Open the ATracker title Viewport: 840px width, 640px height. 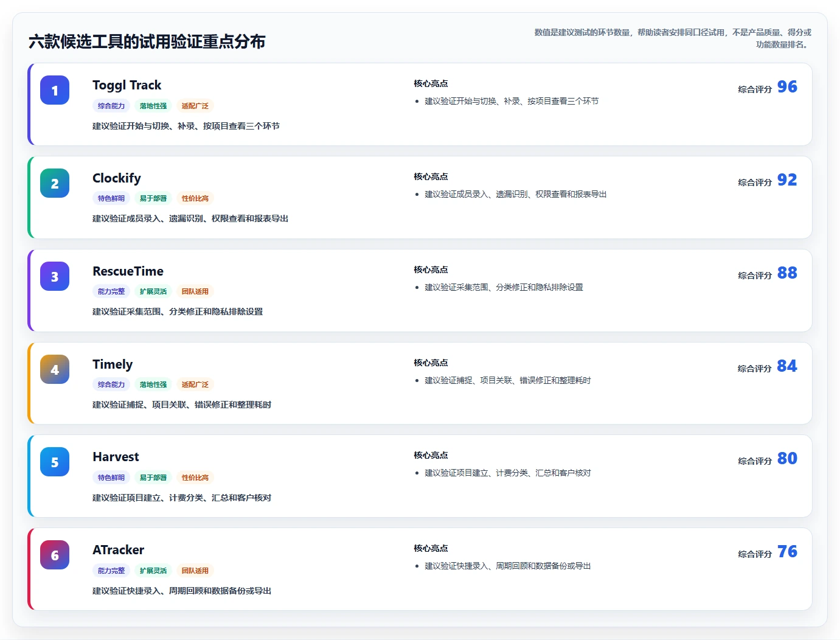tap(118, 550)
